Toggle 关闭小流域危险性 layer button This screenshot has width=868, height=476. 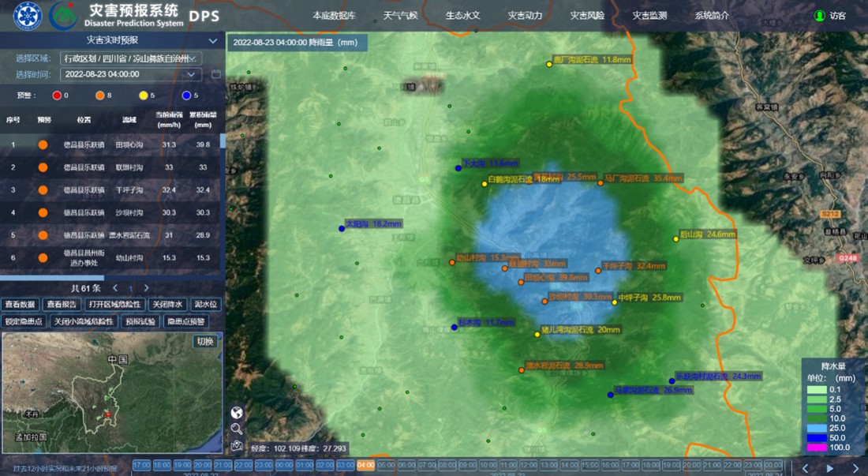[84, 321]
